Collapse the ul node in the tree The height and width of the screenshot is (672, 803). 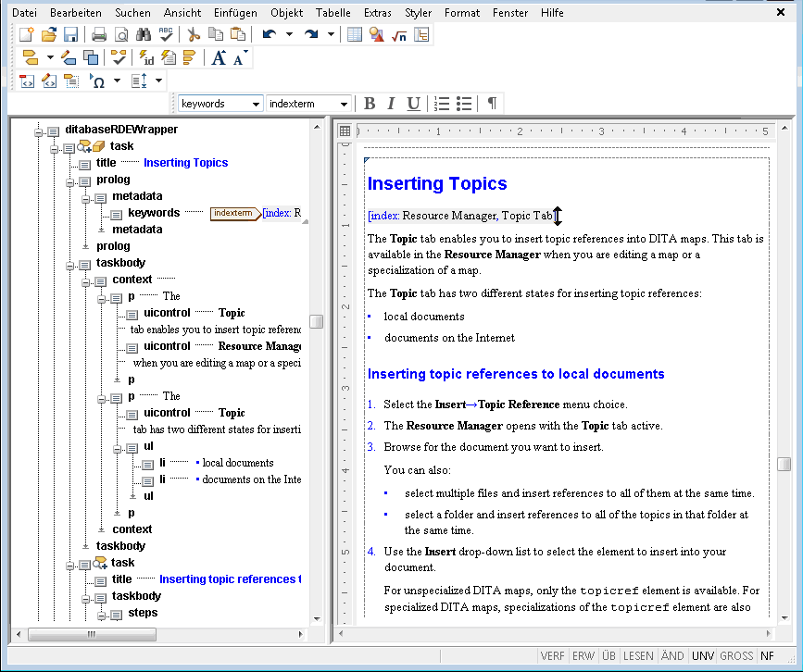coord(118,449)
